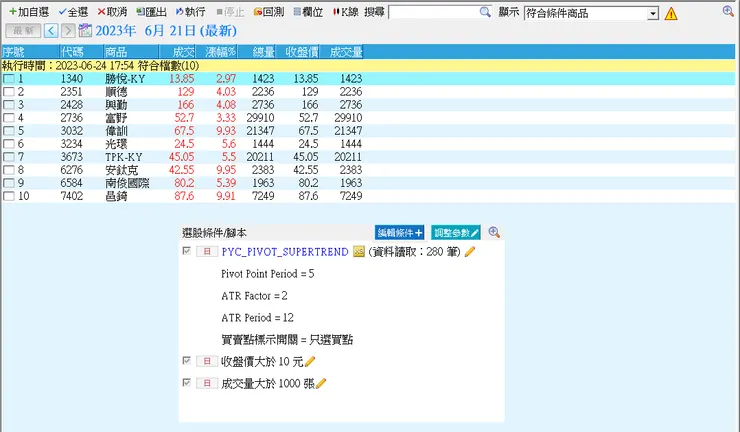Click the 最新 latest date button
This screenshot has height=432, width=740.
tap(23, 31)
